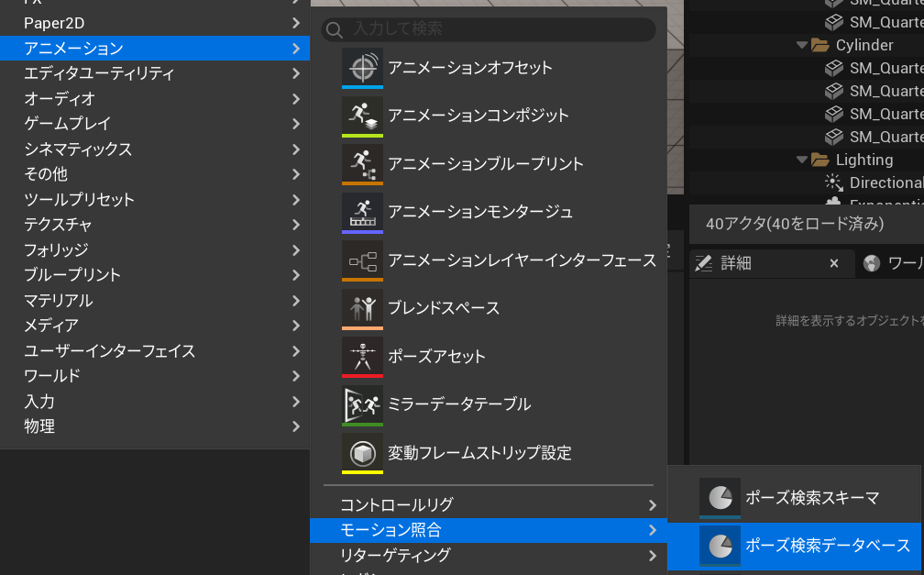Choose アニメーションモンタージュ label
Screen dimensions: 924x575
[480, 212]
